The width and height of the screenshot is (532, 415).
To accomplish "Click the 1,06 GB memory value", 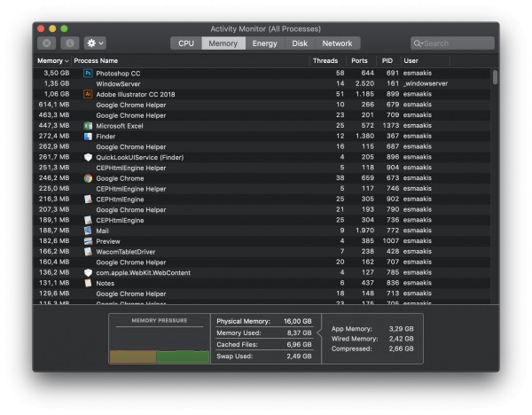I will [57, 94].
